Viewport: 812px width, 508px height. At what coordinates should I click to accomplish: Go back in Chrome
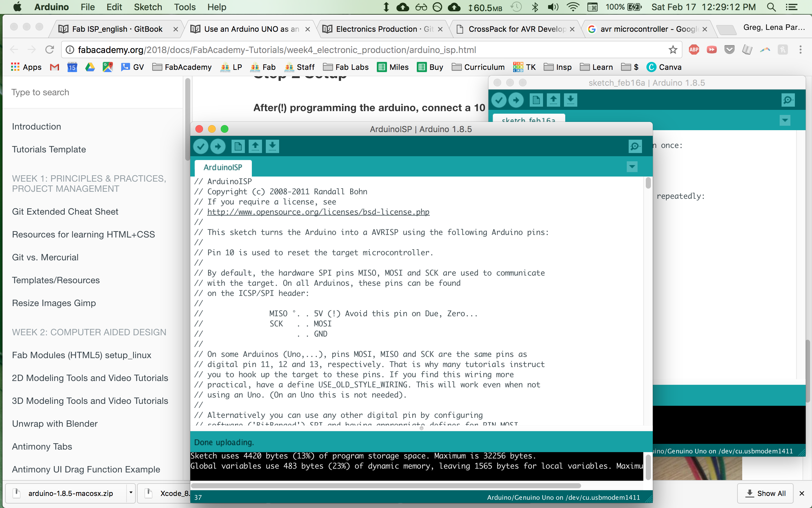tap(14, 50)
